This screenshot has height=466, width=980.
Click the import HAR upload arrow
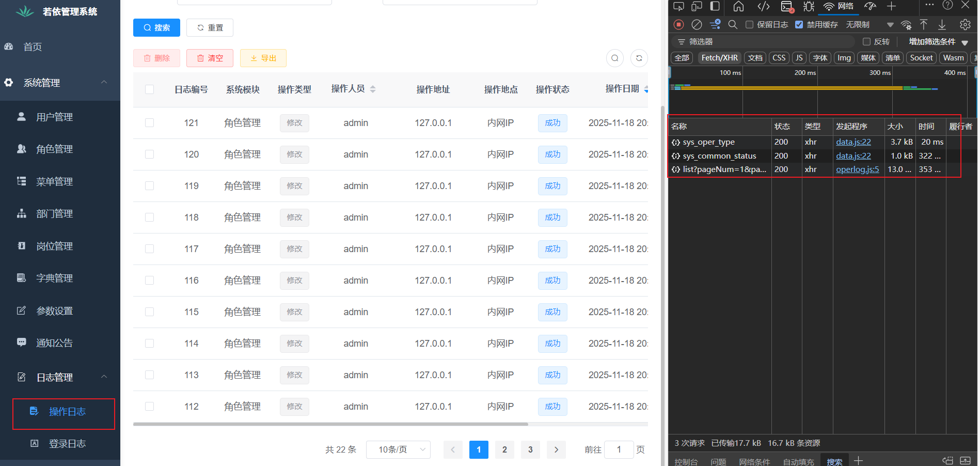coord(924,24)
